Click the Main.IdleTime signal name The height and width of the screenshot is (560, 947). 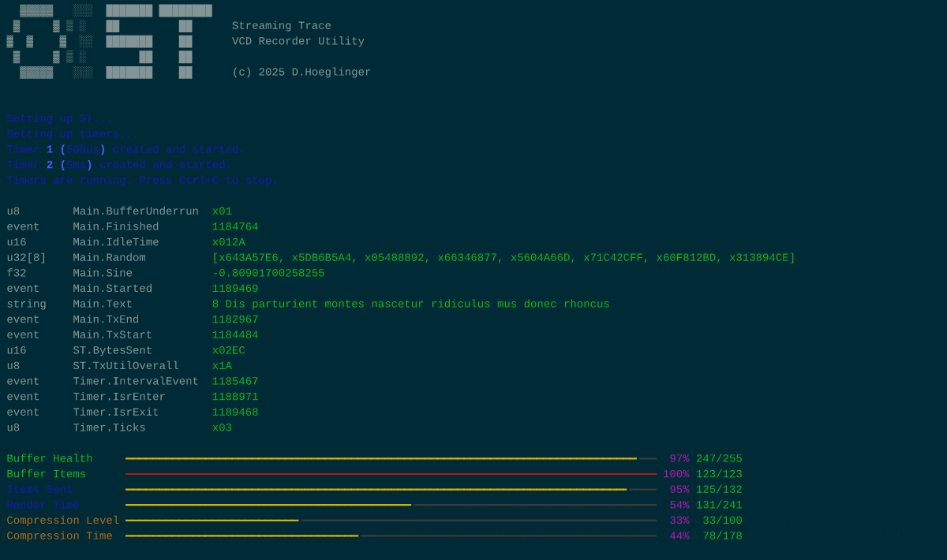tap(116, 242)
